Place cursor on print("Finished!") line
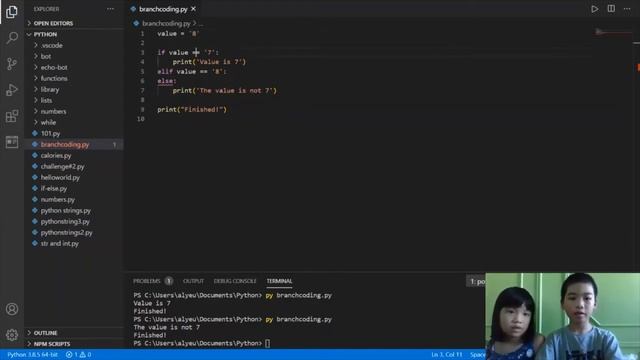Viewport: 640px width, 360px height. pyautogui.click(x=192, y=110)
